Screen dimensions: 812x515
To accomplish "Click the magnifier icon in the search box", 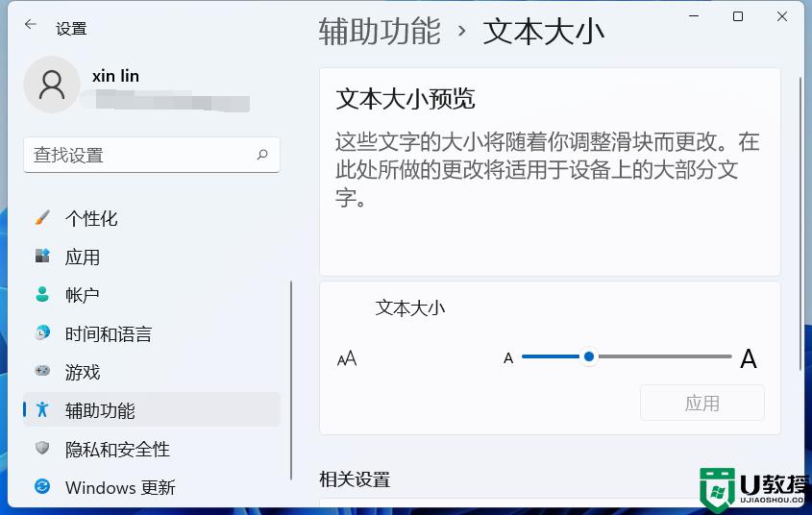I will click(262, 154).
